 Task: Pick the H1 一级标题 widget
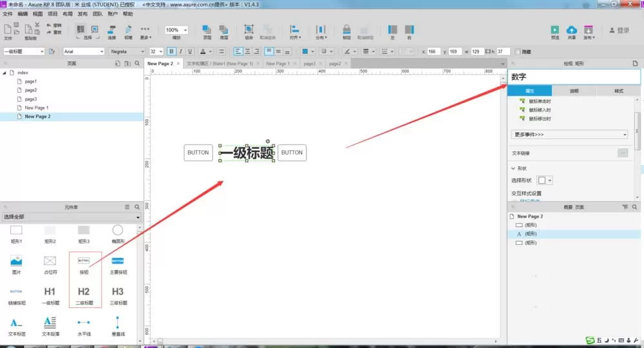tap(50, 296)
